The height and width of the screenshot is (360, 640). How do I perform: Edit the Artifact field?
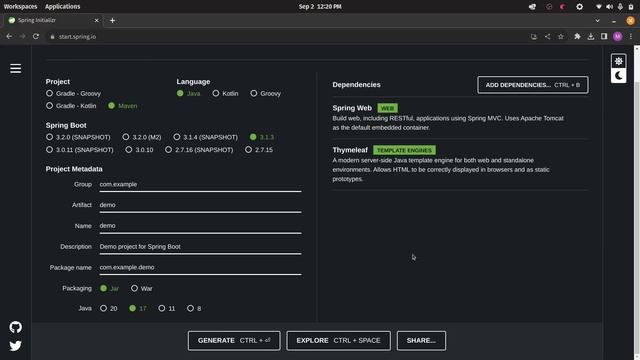(200, 205)
